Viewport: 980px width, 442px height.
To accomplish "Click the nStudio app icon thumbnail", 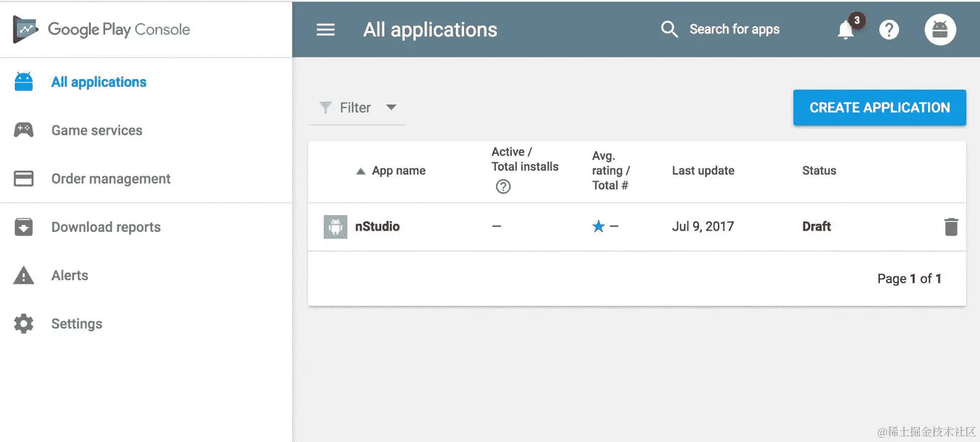I will 336,227.
